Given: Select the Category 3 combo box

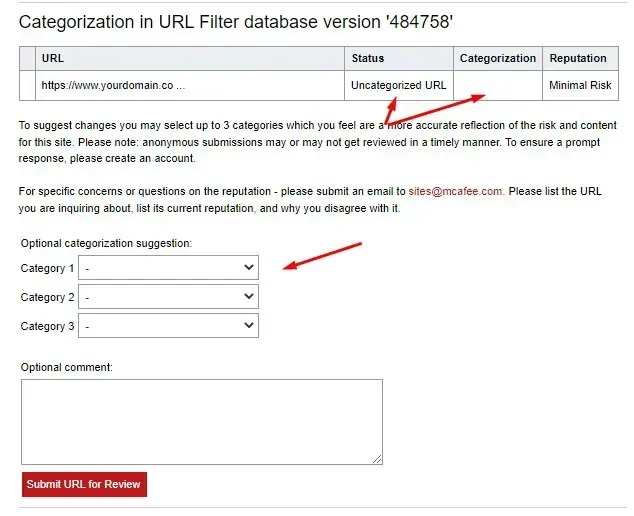Looking at the screenshot, I should point(168,326).
